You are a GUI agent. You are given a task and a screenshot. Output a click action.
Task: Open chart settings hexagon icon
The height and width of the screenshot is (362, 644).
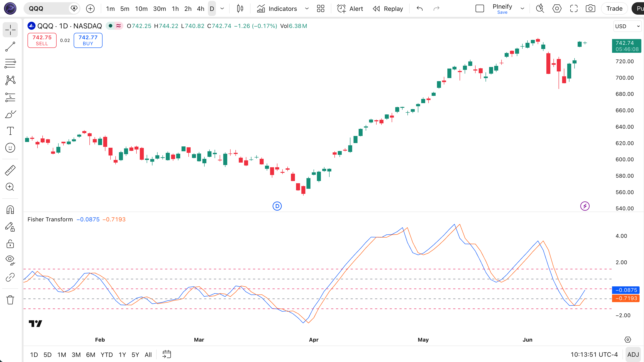click(557, 9)
